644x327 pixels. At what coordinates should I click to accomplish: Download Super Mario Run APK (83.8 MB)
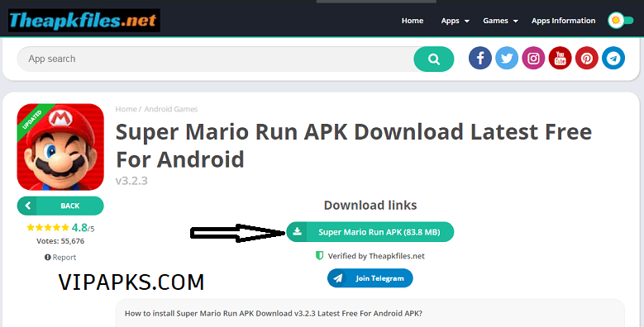point(370,232)
